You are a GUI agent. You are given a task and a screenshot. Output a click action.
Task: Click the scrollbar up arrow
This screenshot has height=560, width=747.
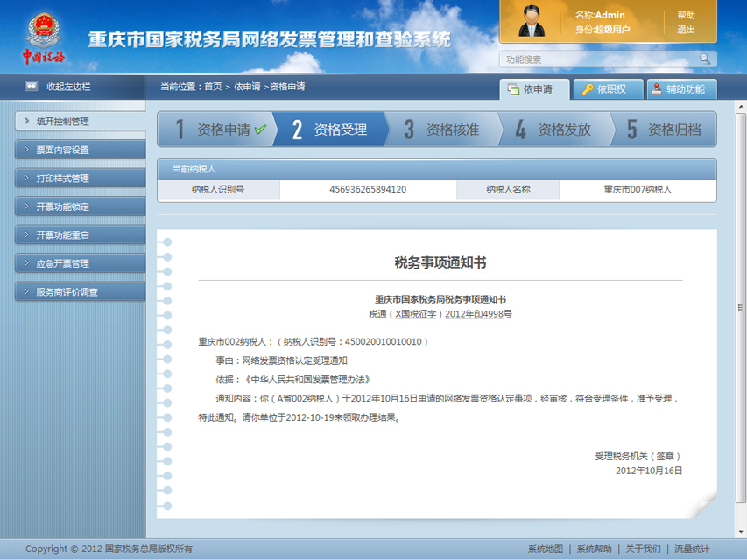740,105
